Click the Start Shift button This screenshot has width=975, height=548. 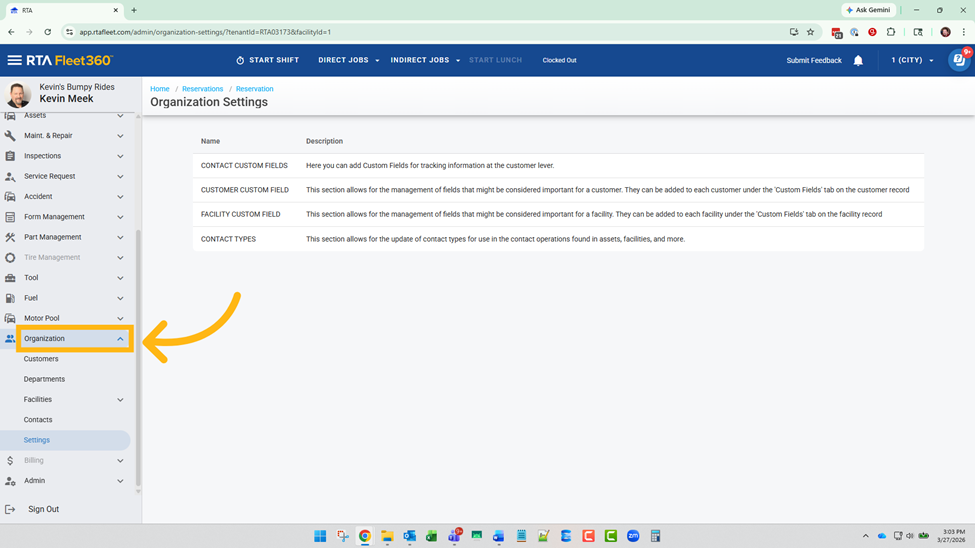(267, 60)
